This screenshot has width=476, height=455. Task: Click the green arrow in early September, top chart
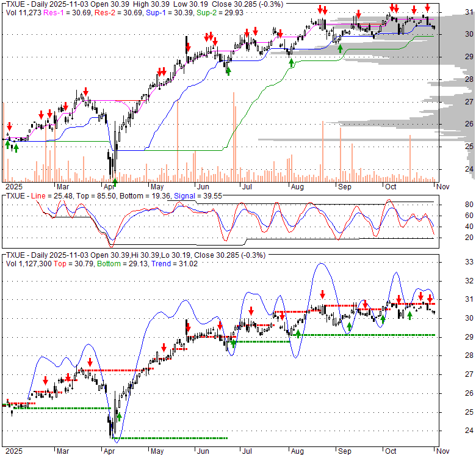(x=340, y=48)
